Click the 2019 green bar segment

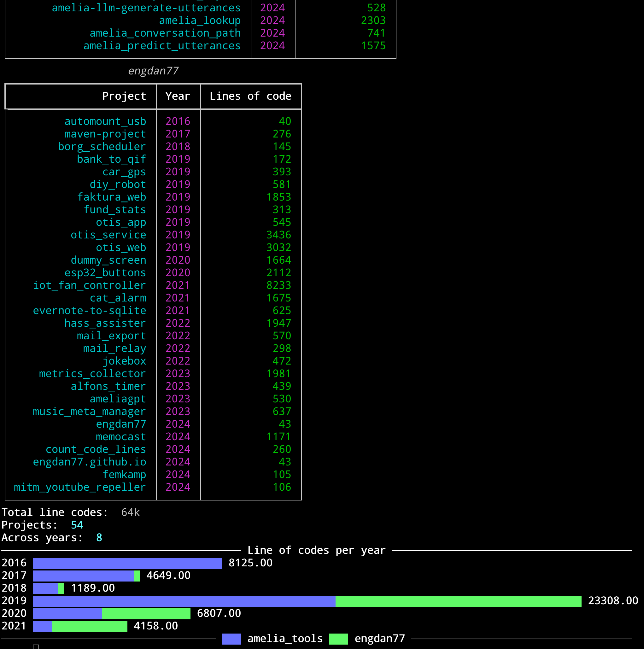coord(458,601)
